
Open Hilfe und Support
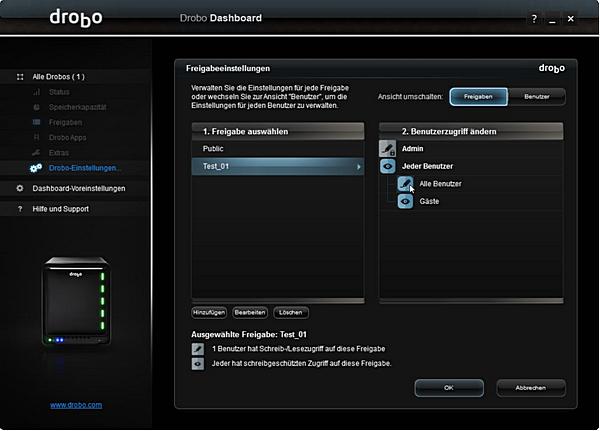60,209
